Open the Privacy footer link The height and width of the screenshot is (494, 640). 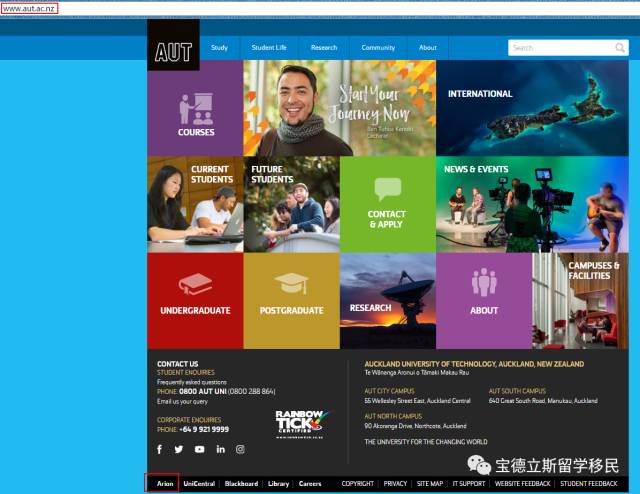tap(395, 483)
